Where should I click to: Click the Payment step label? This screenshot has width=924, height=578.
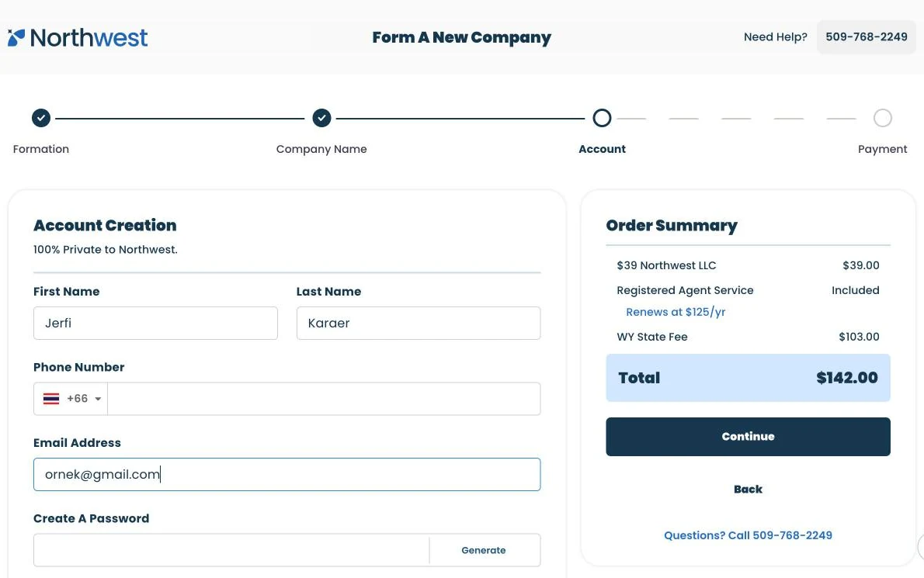click(x=882, y=149)
